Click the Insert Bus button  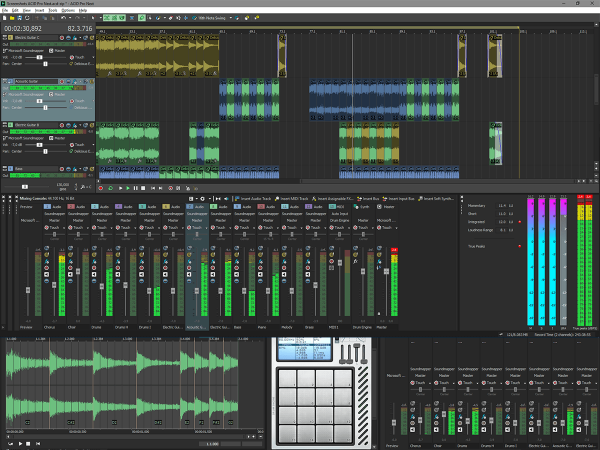click(x=368, y=199)
